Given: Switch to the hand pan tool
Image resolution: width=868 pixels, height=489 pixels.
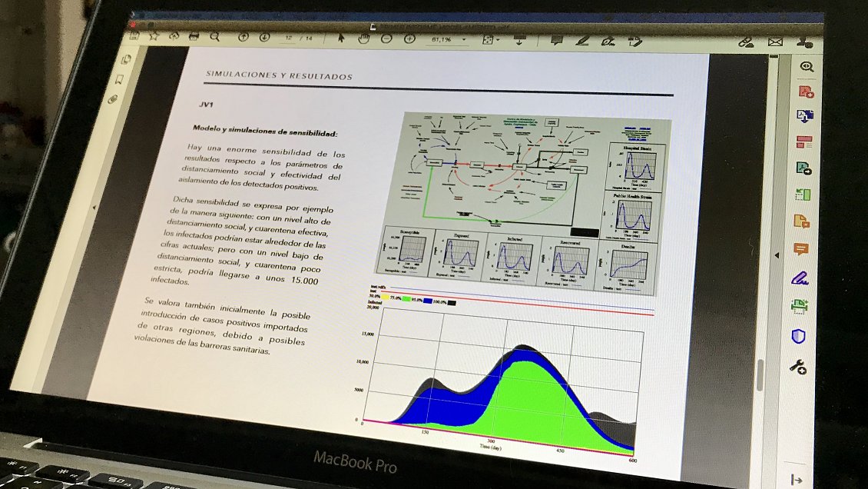Looking at the screenshot, I should click(x=363, y=38).
